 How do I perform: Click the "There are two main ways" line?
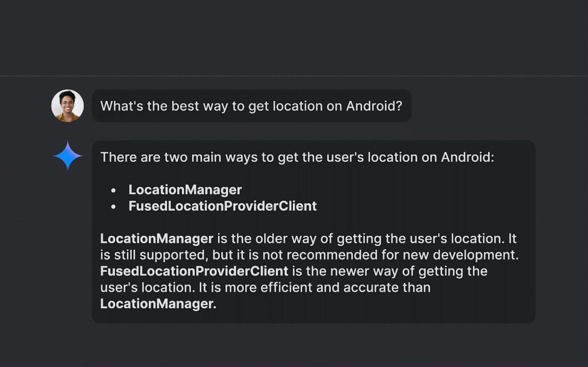click(297, 157)
